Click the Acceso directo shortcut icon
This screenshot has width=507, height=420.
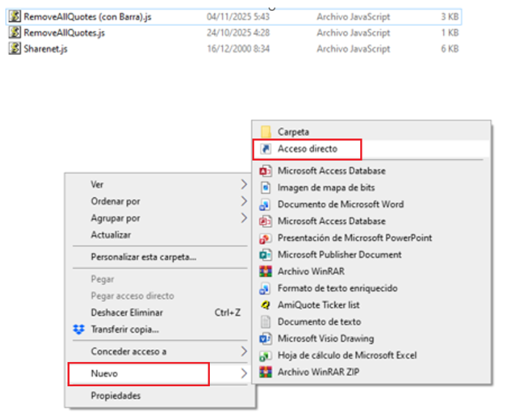(x=266, y=149)
